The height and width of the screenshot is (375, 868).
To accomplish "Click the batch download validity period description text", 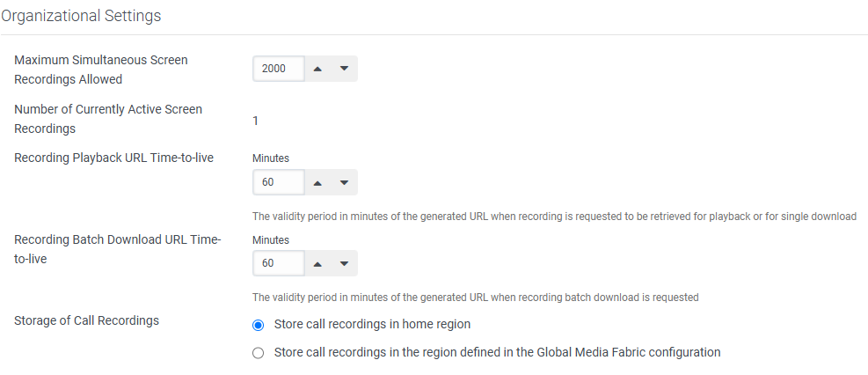I will [475, 298].
